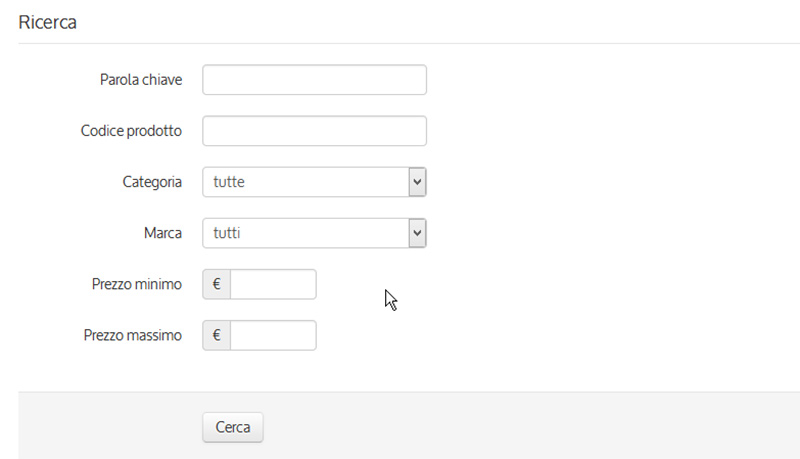Viewport: 800px width, 459px height.
Task: Click the Ricerca page heading
Action: tap(47, 22)
